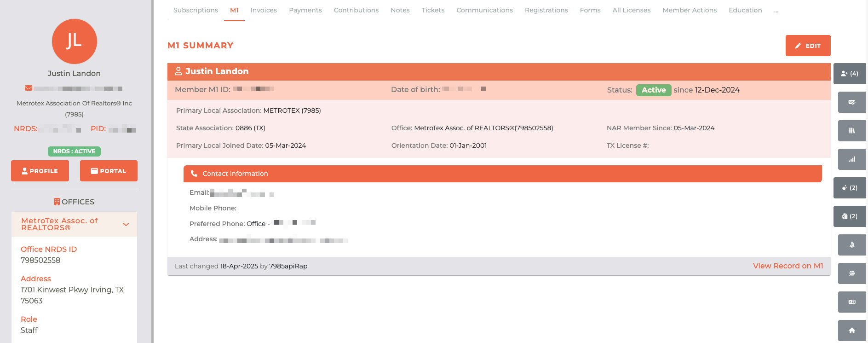
Task: Open the Profile button
Action: coord(40,171)
